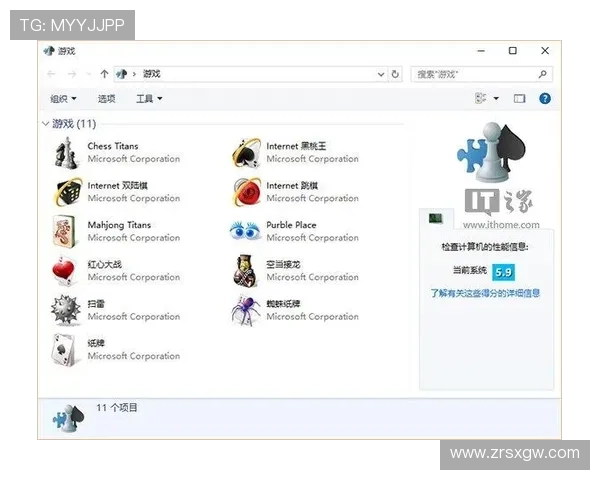Image resolution: width=600 pixels, height=480 pixels.
Task: Click the 检查计算机的性能信息 label
Action: 485,247
